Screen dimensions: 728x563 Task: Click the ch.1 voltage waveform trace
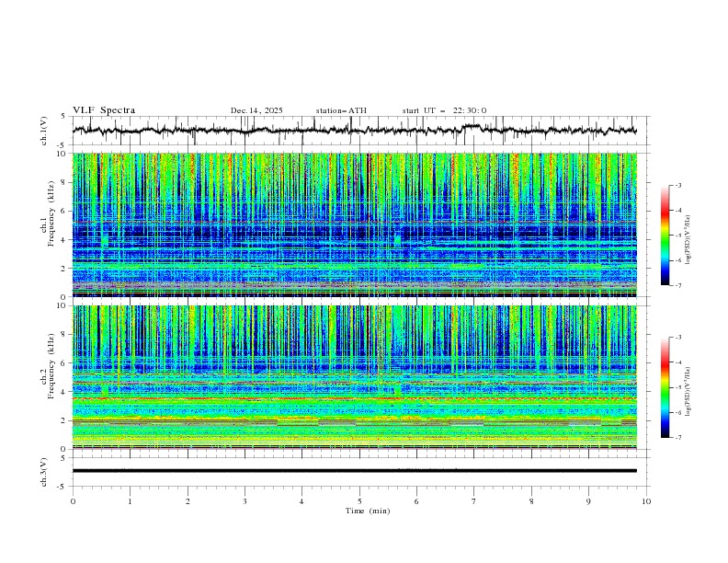[355, 131]
